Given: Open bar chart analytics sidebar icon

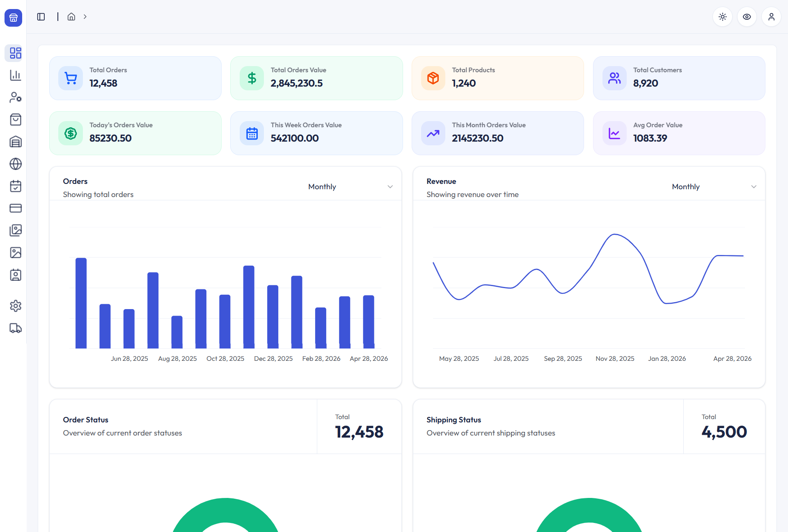Looking at the screenshot, I should (x=16, y=75).
